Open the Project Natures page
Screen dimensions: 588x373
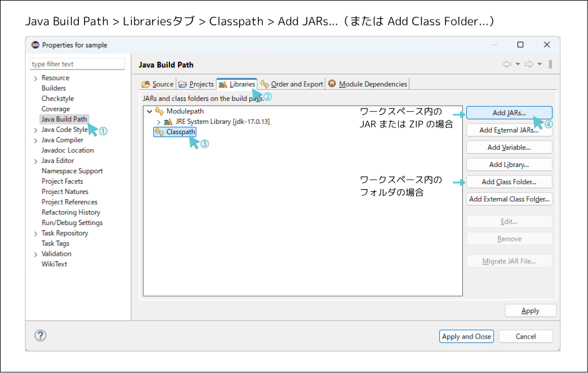click(65, 192)
